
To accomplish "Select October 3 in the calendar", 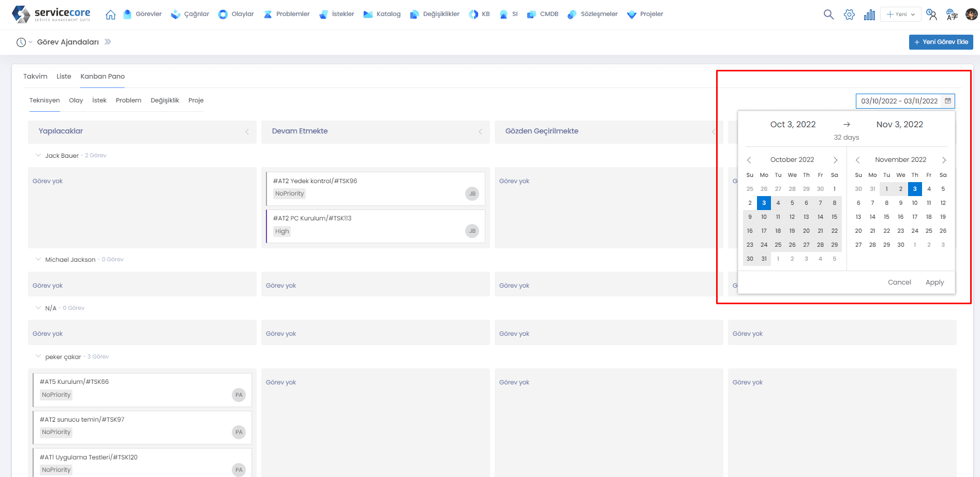I will click(764, 203).
